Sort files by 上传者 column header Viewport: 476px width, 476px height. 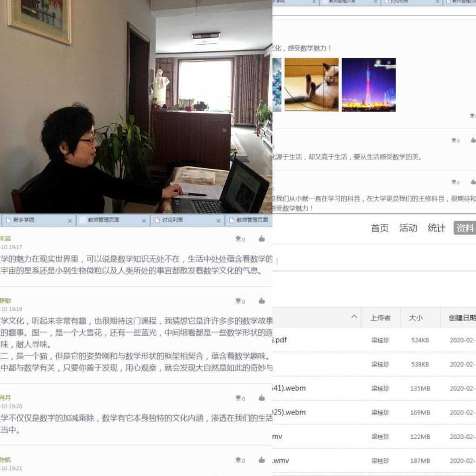coord(380,318)
